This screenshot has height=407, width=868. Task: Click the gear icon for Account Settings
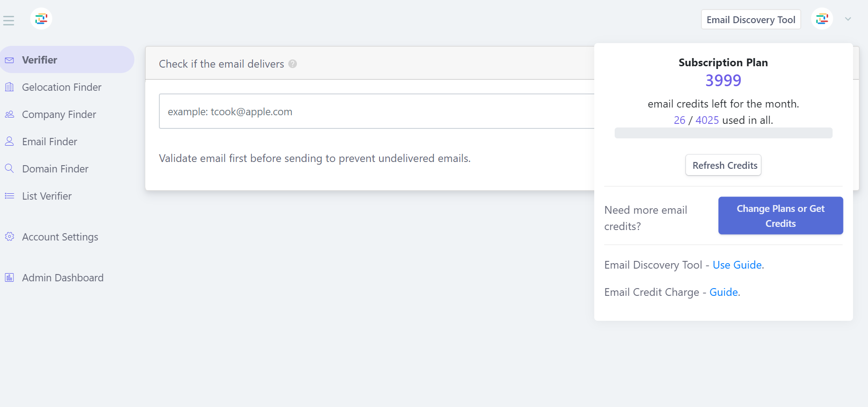pyautogui.click(x=10, y=237)
